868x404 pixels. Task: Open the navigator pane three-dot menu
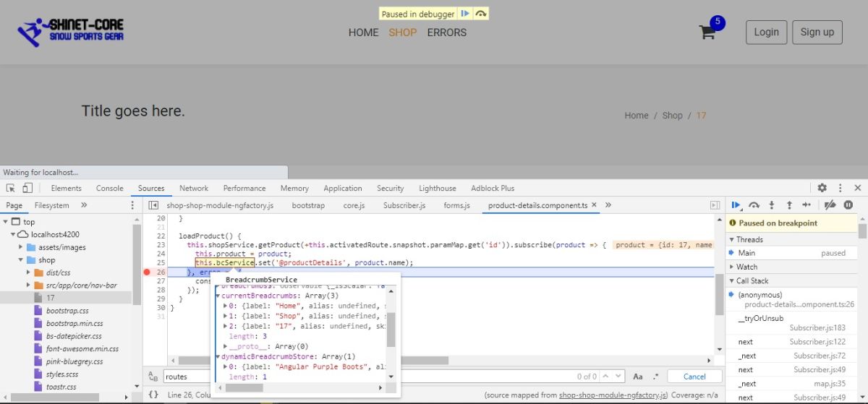132,205
